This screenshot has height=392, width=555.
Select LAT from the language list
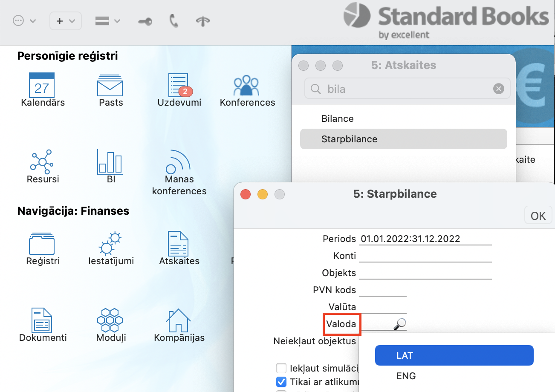point(454,355)
